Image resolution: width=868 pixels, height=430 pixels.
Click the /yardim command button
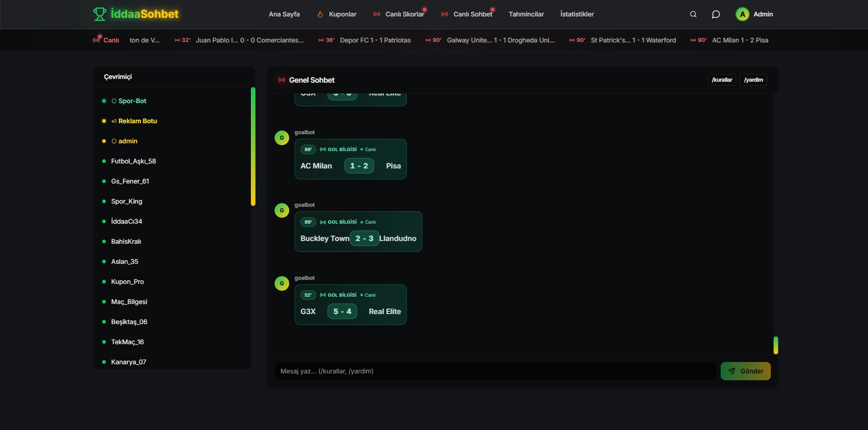pos(753,80)
